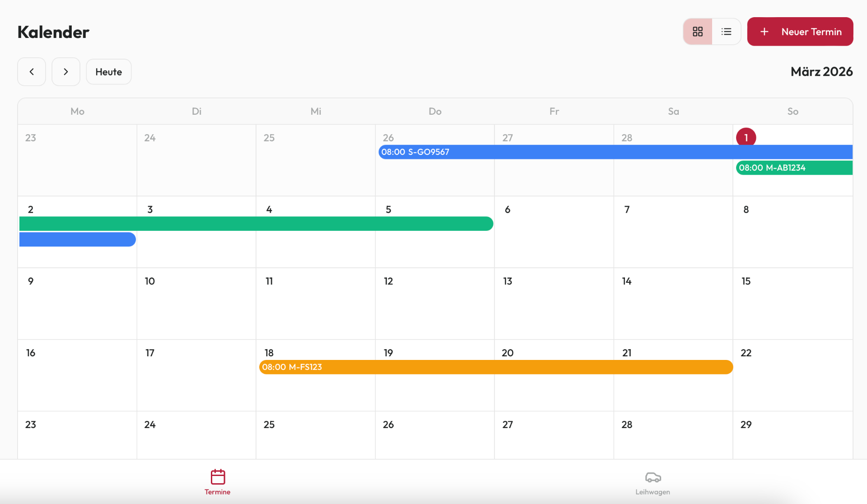Select March 13 day number

coord(508,281)
